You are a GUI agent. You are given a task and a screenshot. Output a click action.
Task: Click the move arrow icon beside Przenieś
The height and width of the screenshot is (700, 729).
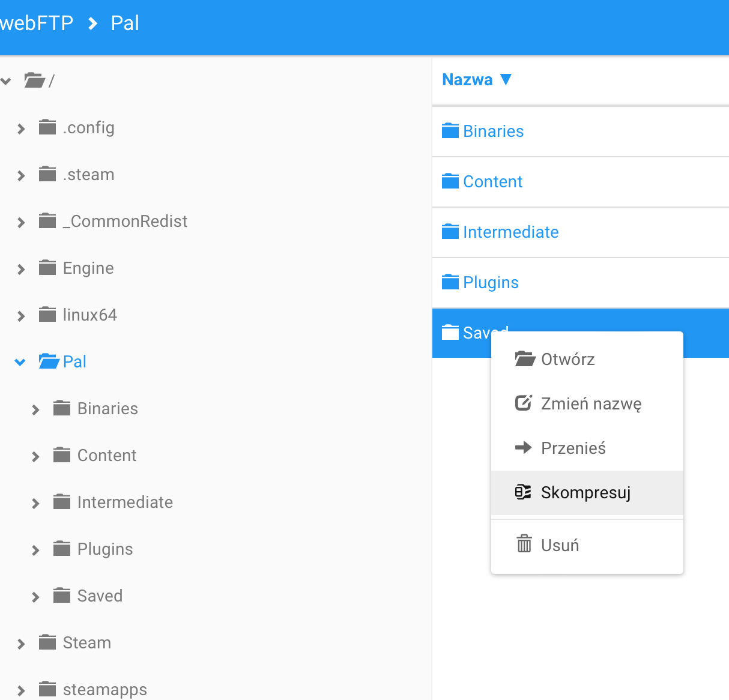(524, 447)
